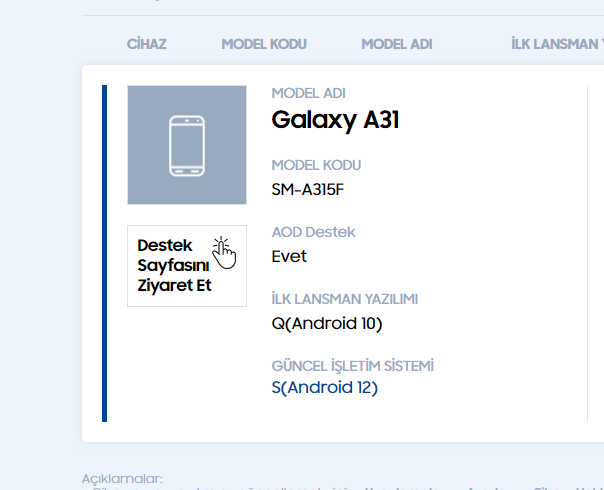Click the CİHAZ column header
Viewport: 604px width, 490px height.
pyautogui.click(x=146, y=44)
